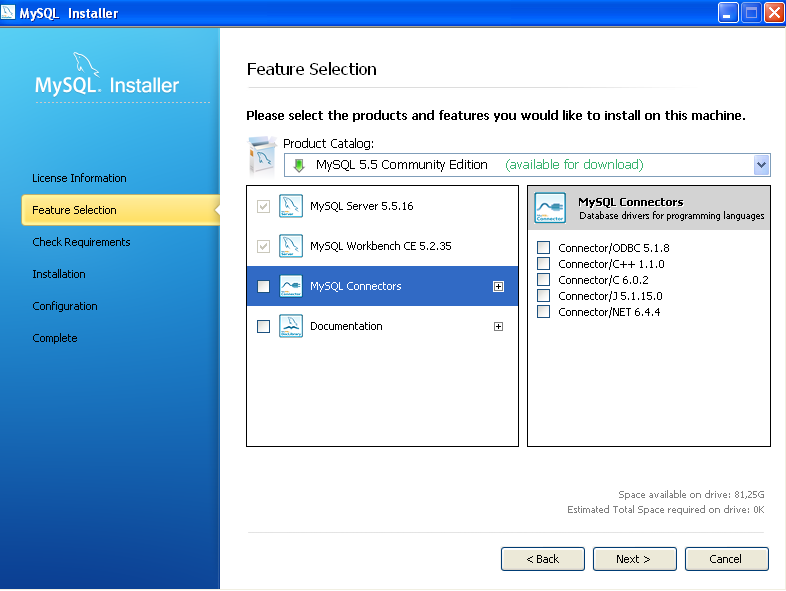The image size is (786, 591).
Task: Toggle the MySQL Workbench CE 5.2.35 checkbox
Action: 263,247
